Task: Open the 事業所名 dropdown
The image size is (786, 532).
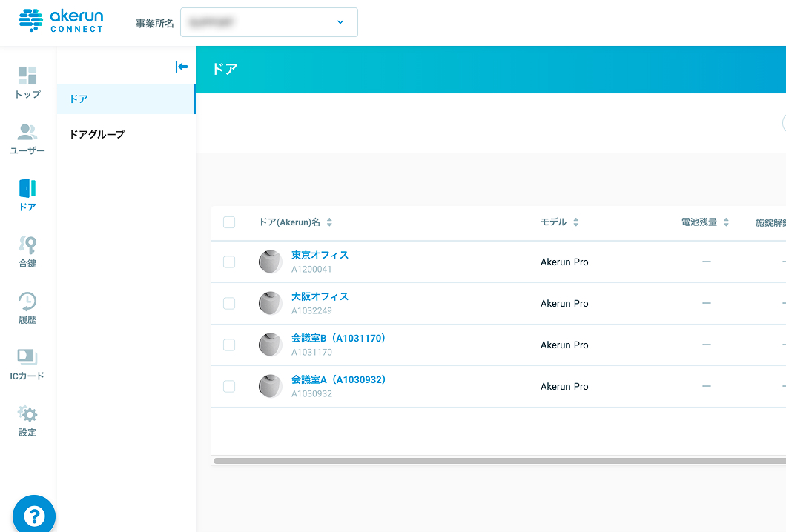Action: [269, 22]
